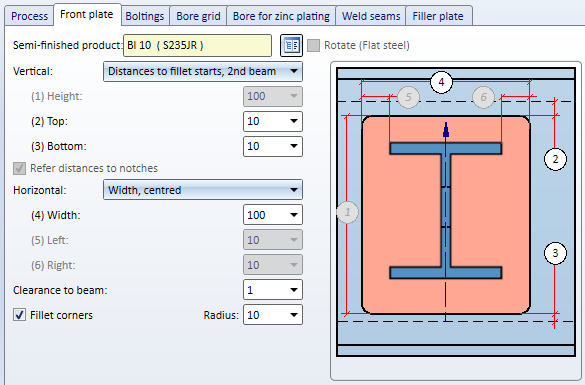Click circled marker 4 in the diagram
The width and height of the screenshot is (585, 385).
coord(441,82)
